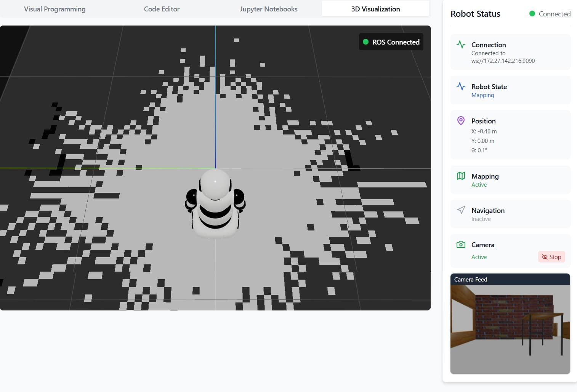Click the green Connected status dot
Viewport: 577px width, 392px height.
(x=532, y=14)
